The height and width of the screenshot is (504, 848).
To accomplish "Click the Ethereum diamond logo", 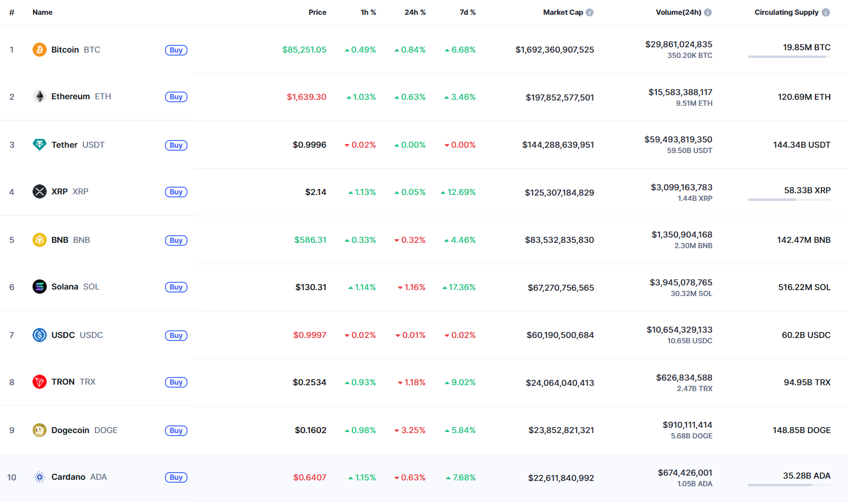I will tap(40, 96).
